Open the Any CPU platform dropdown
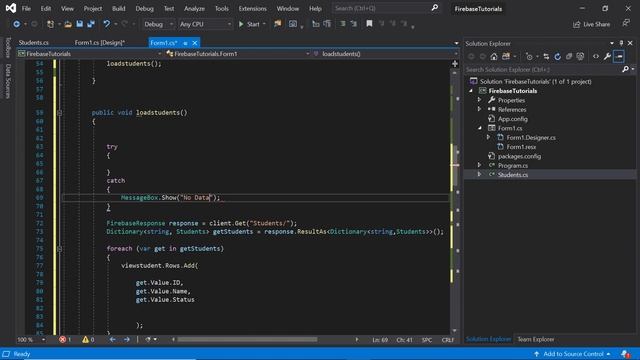 coord(205,24)
